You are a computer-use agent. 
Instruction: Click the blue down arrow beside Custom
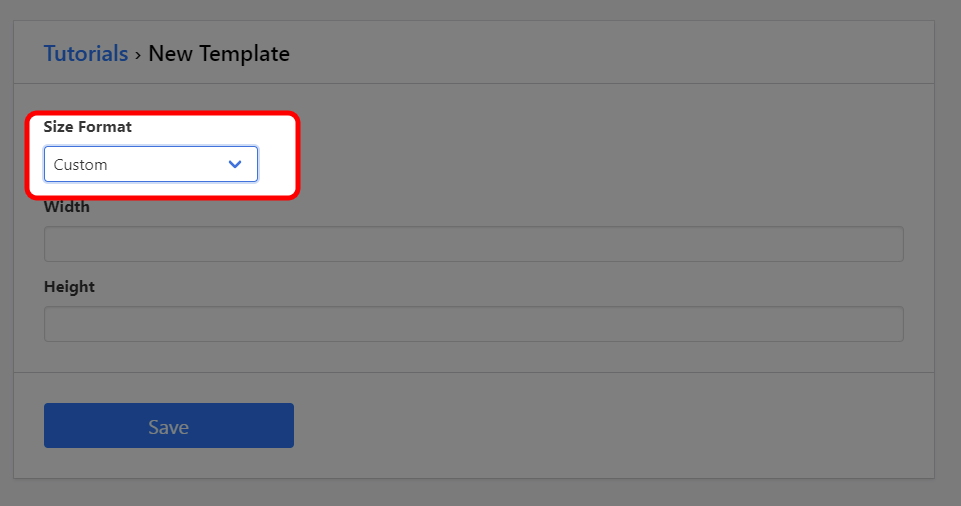click(235, 164)
